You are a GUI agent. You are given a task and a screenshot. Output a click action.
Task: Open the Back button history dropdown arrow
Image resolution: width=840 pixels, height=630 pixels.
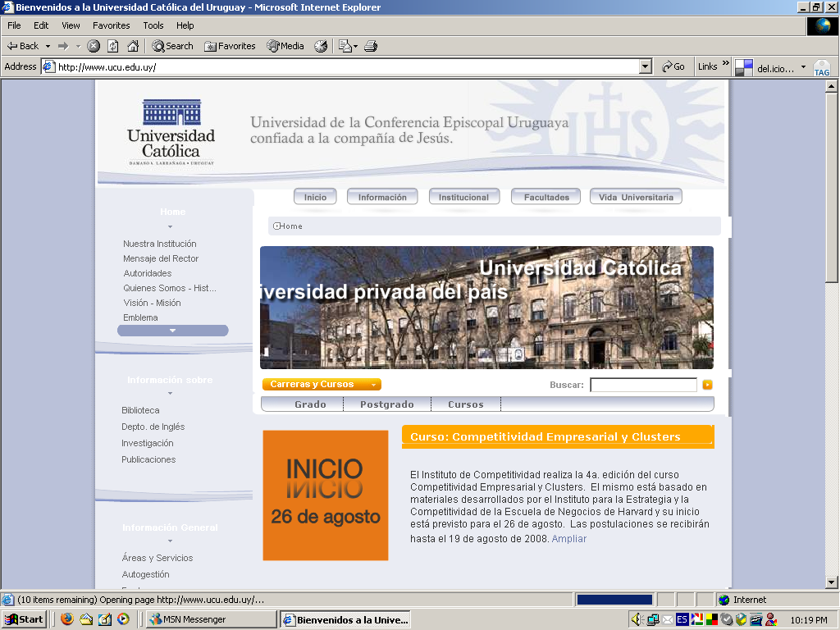48,46
